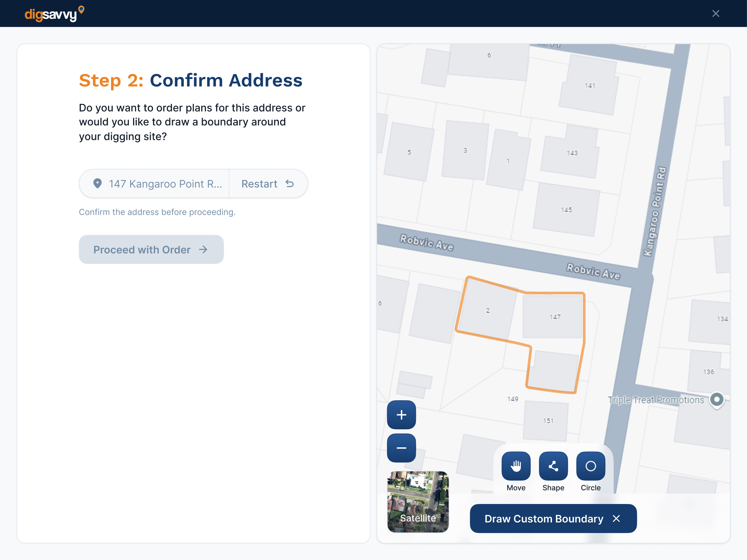Zoom in with the plus button

[x=401, y=415]
